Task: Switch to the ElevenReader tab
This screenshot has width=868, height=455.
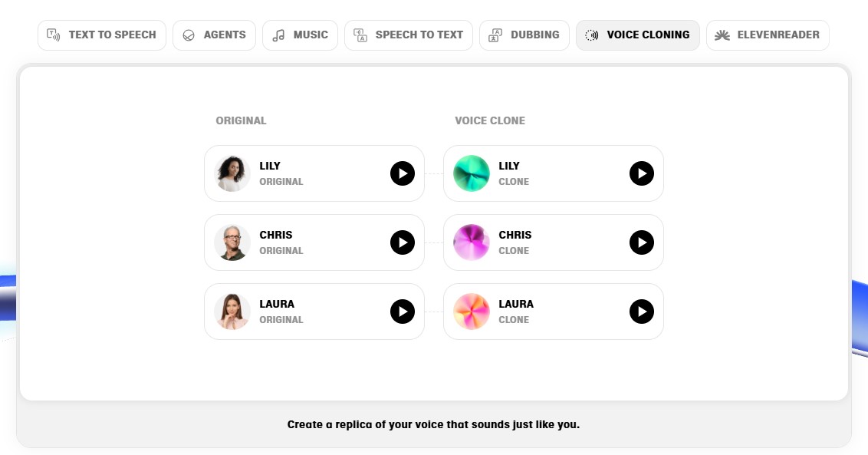Action: click(768, 35)
